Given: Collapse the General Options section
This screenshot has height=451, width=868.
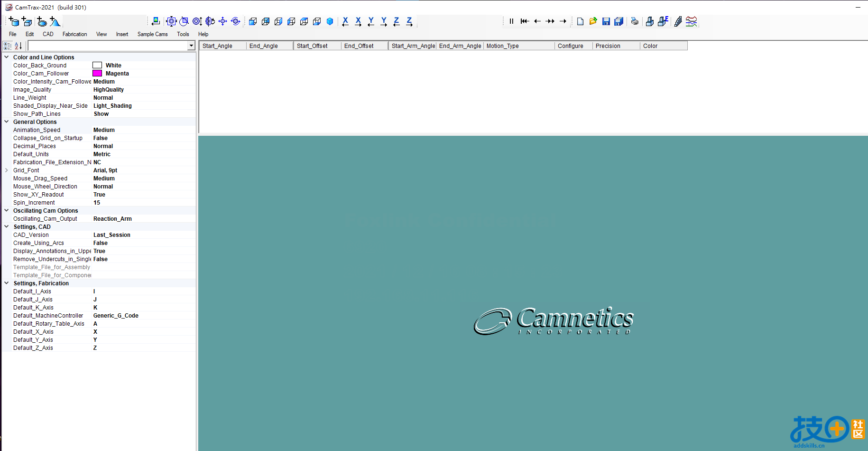Looking at the screenshot, I should (x=7, y=122).
